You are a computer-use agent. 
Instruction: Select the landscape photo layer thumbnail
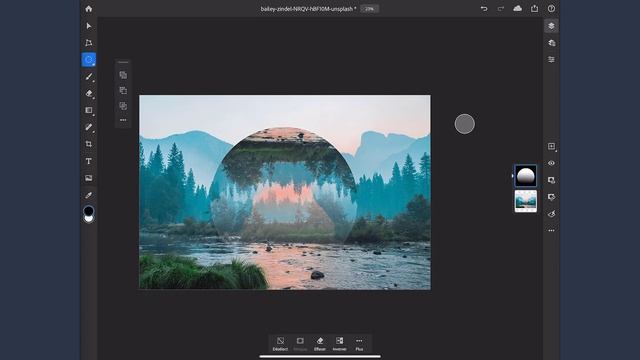point(526,201)
